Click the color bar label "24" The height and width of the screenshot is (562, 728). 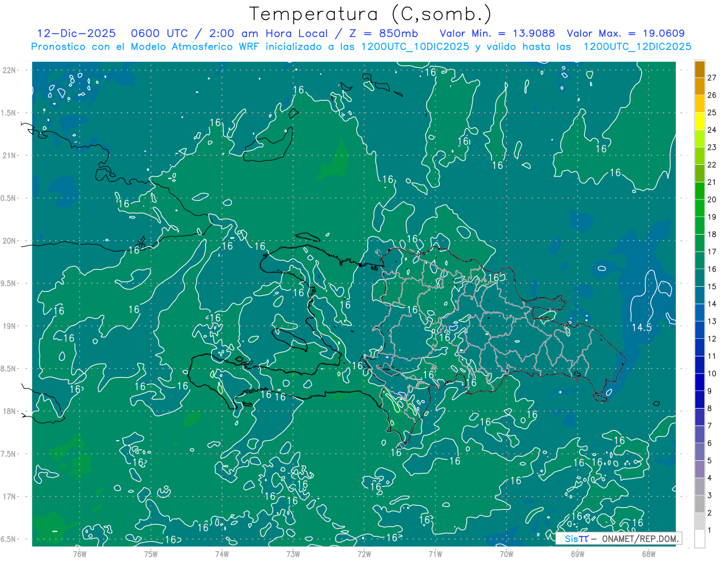click(712, 130)
